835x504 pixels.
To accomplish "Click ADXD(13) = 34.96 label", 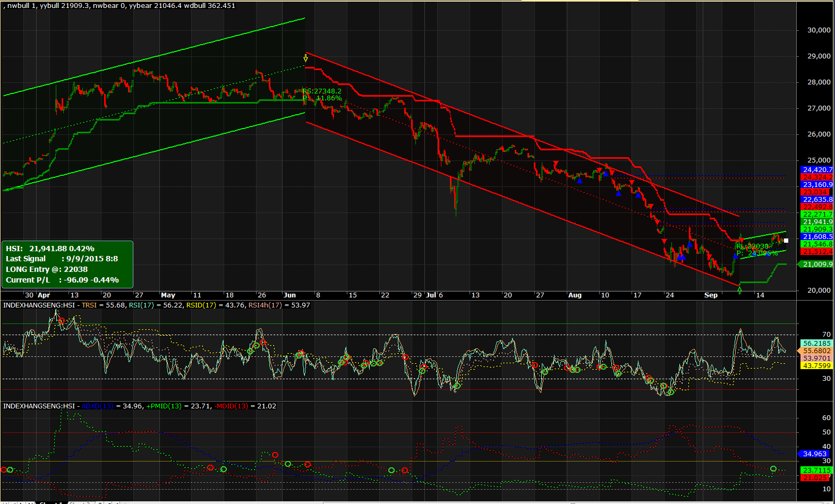I will coord(112,406).
